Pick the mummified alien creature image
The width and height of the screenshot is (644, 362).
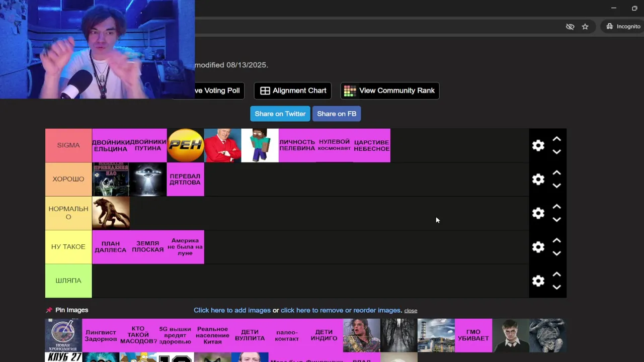(x=547, y=335)
